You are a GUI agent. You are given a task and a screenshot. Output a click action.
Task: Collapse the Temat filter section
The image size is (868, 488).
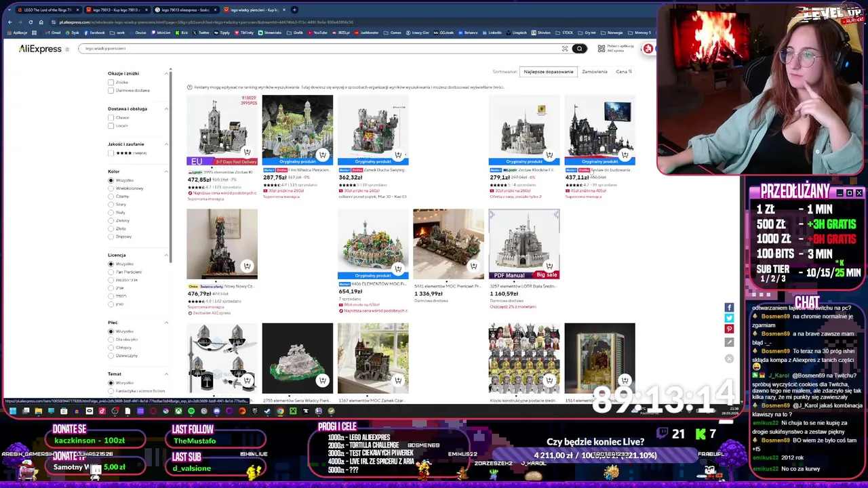point(166,374)
